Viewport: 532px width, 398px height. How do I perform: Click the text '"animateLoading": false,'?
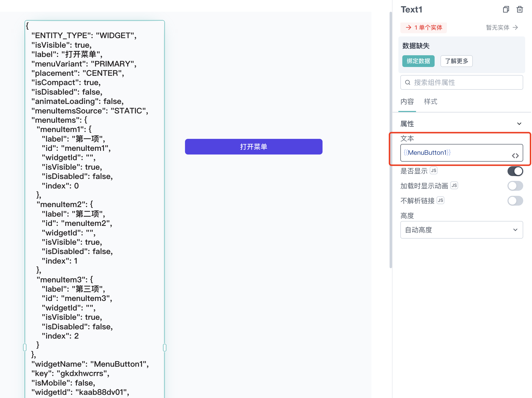[78, 101]
